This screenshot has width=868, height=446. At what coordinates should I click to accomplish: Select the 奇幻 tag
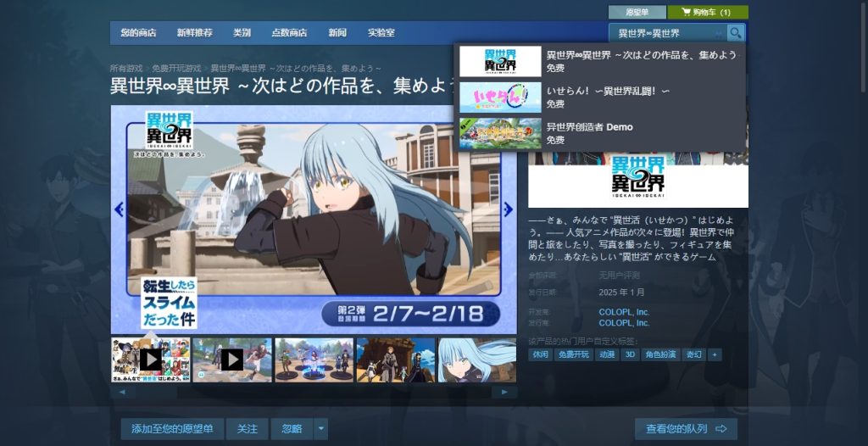694,354
